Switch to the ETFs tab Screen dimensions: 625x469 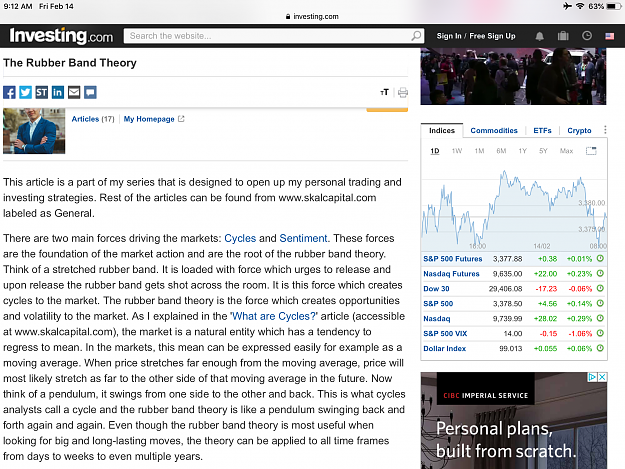pyautogui.click(x=542, y=130)
